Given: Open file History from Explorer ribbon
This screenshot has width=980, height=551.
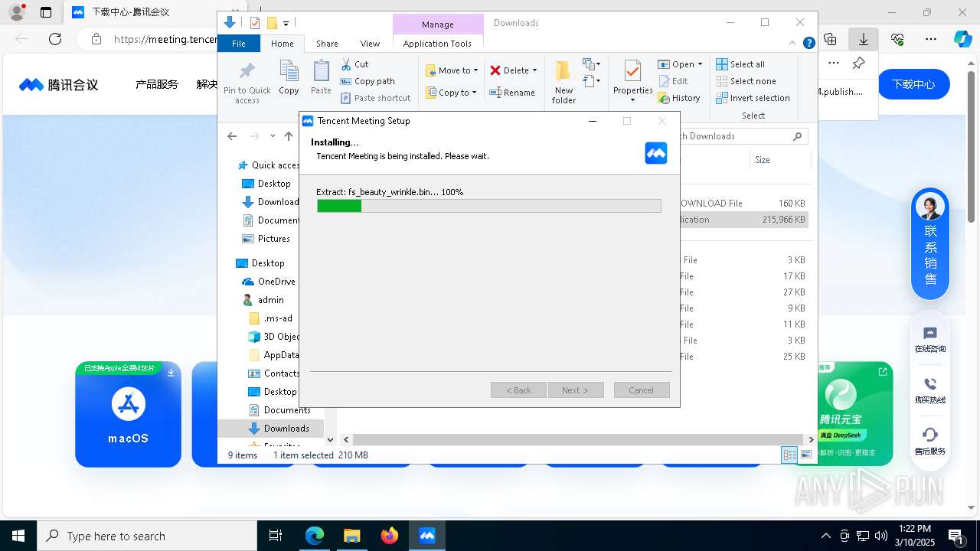Looking at the screenshot, I should point(679,98).
